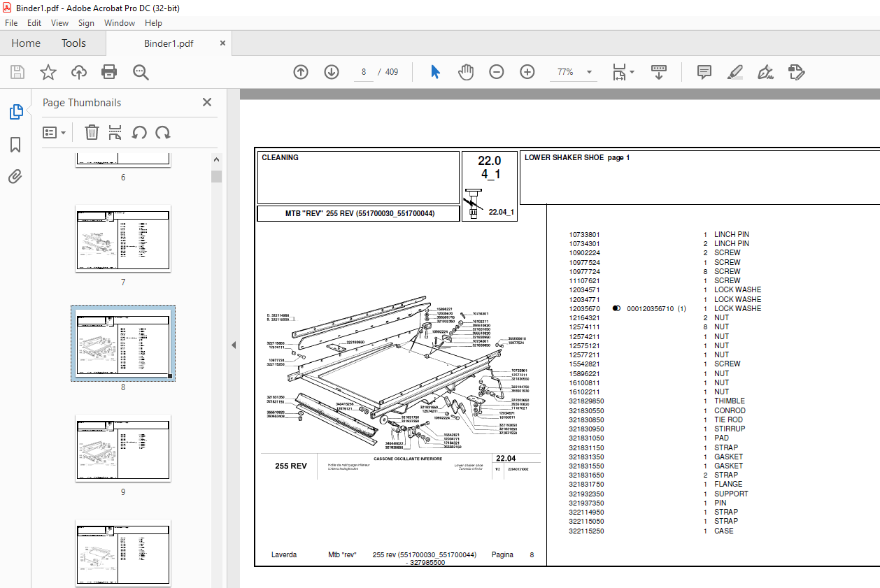Zoom out with minus icon

497,72
